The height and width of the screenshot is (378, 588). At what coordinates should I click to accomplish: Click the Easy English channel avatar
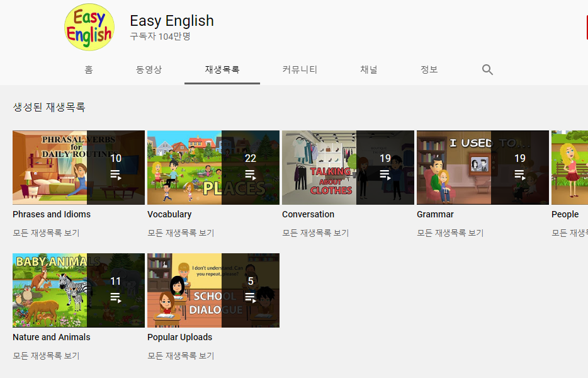point(89,27)
